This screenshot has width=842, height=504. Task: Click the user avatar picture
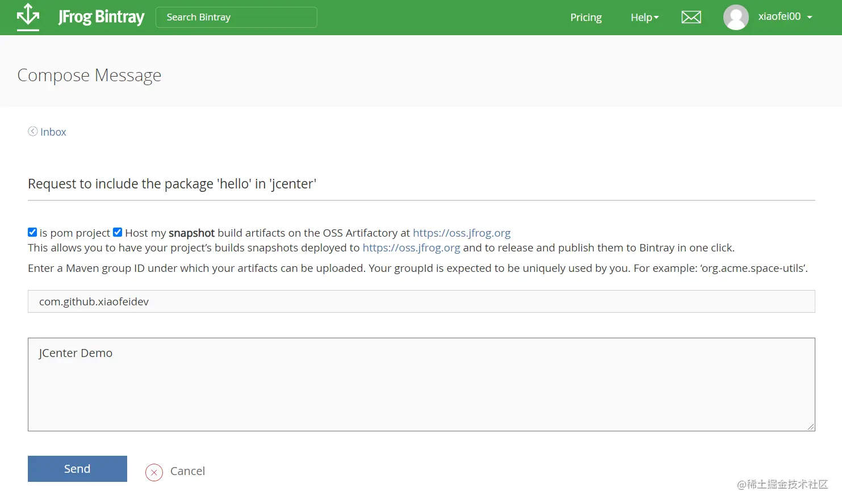[x=736, y=17]
